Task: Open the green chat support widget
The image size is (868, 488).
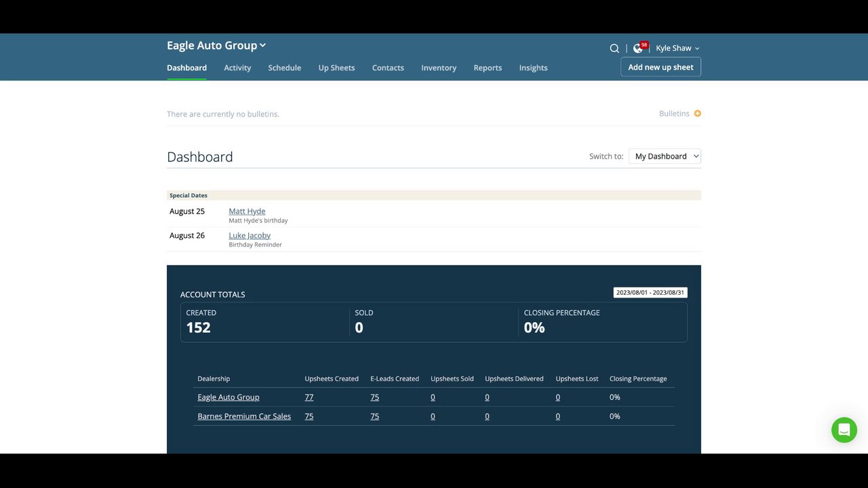Action: 844,430
